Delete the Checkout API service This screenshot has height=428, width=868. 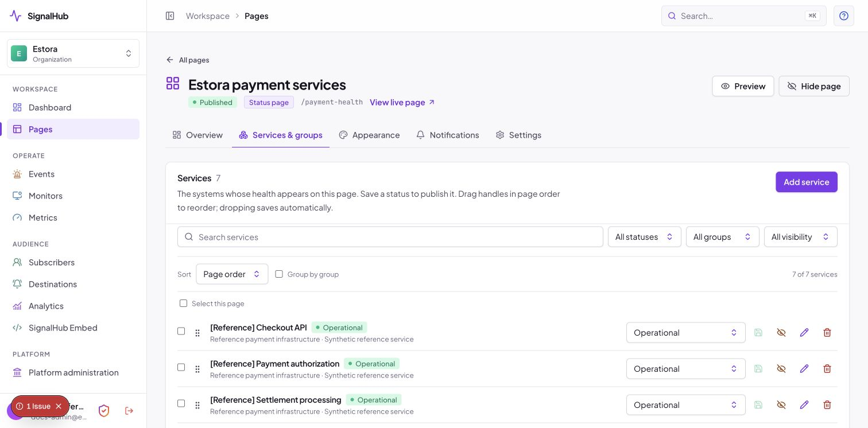pos(827,333)
